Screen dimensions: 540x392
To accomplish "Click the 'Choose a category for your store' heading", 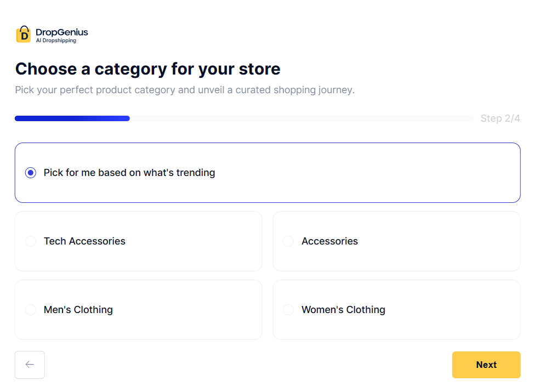I will coord(148,69).
